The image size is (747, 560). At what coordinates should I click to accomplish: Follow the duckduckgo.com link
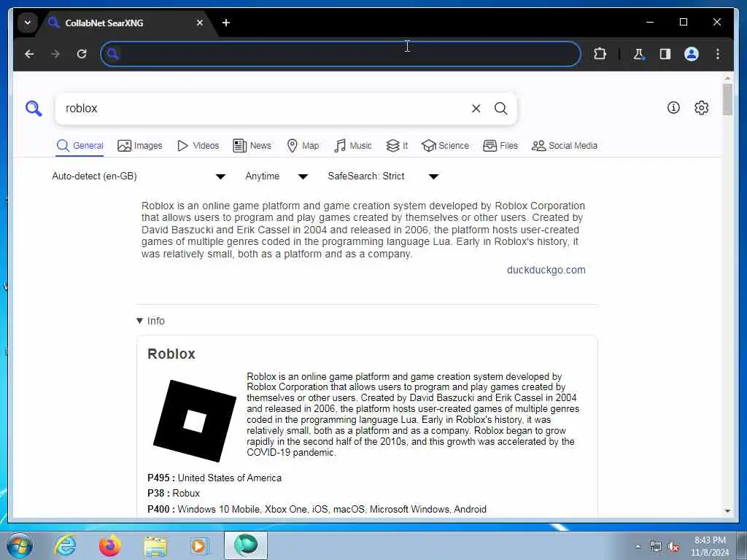[x=546, y=270]
